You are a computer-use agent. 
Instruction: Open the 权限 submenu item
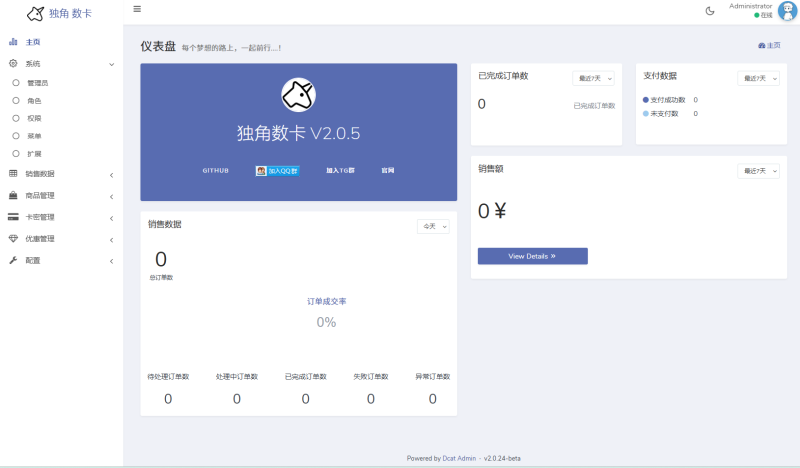coord(34,118)
